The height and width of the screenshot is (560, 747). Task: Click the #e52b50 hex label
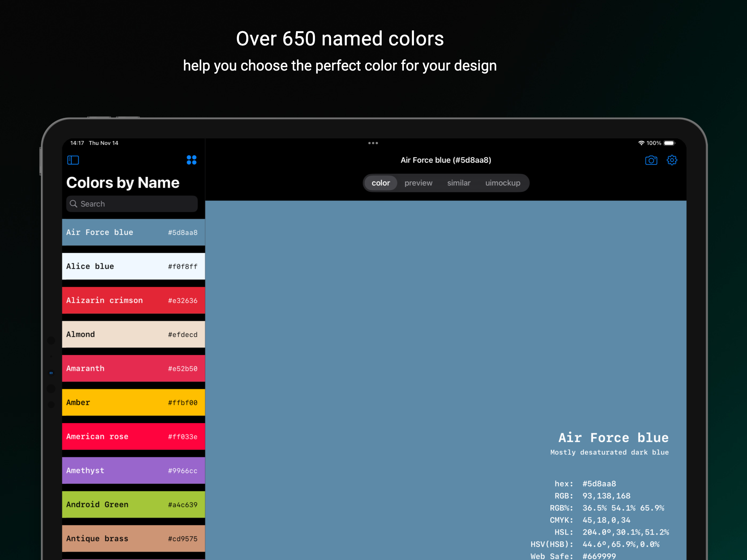[183, 369]
